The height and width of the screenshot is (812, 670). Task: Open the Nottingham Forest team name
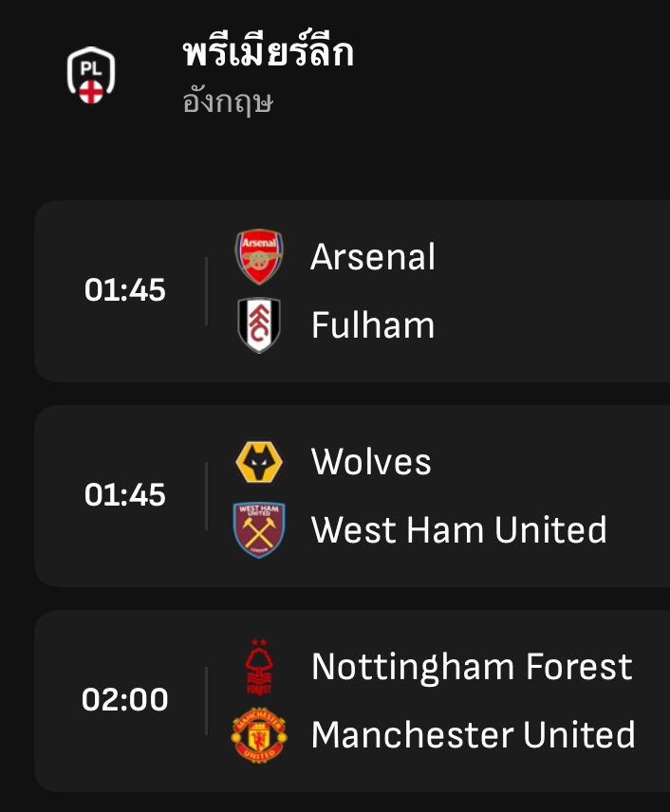tap(472, 667)
